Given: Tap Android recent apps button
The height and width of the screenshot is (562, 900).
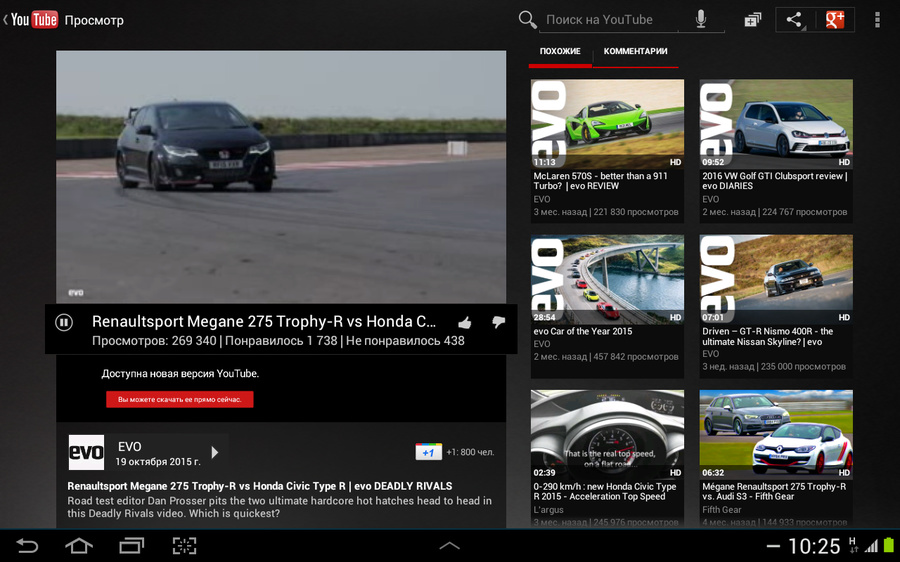Looking at the screenshot, I should tap(131, 545).
